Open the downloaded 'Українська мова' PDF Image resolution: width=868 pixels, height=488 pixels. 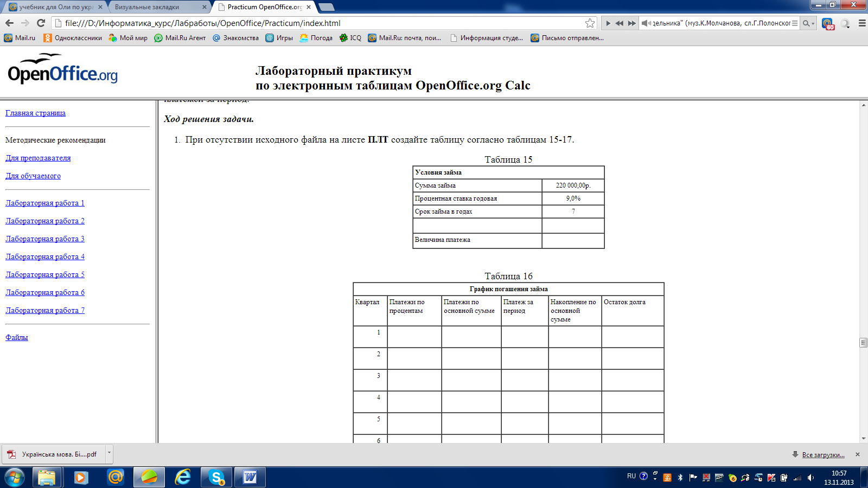click(x=54, y=454)
